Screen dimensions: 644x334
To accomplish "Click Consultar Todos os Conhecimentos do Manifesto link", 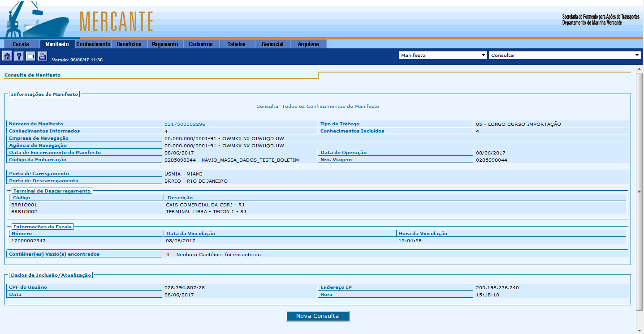I will [317, 107].
